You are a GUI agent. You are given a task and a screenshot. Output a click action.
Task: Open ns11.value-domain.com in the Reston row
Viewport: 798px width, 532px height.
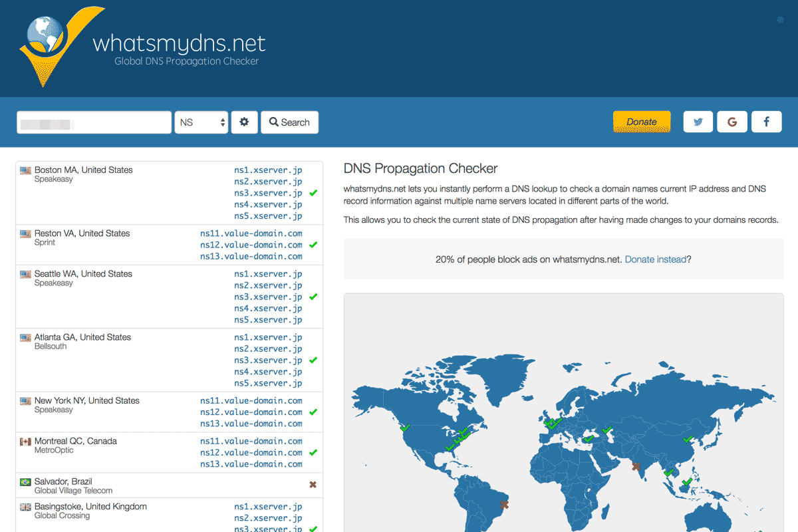pyautogui.click(x=251, y=233)
